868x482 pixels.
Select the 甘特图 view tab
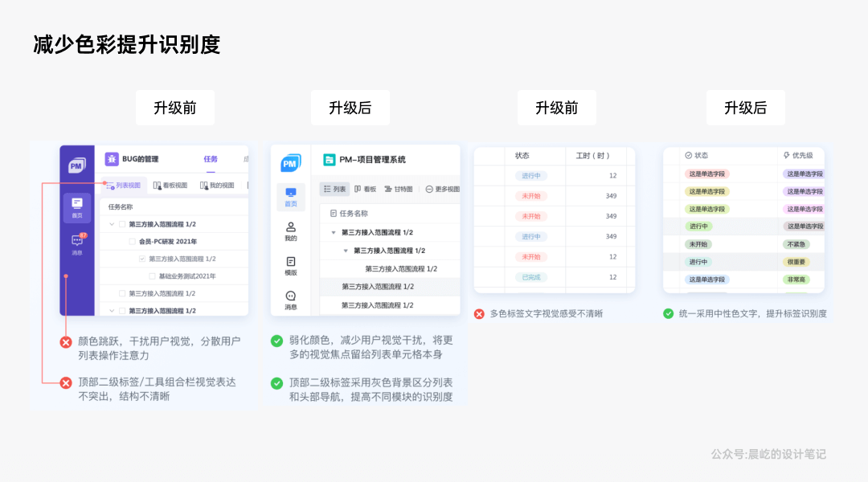pyautogui.click(x=399, y=190)
